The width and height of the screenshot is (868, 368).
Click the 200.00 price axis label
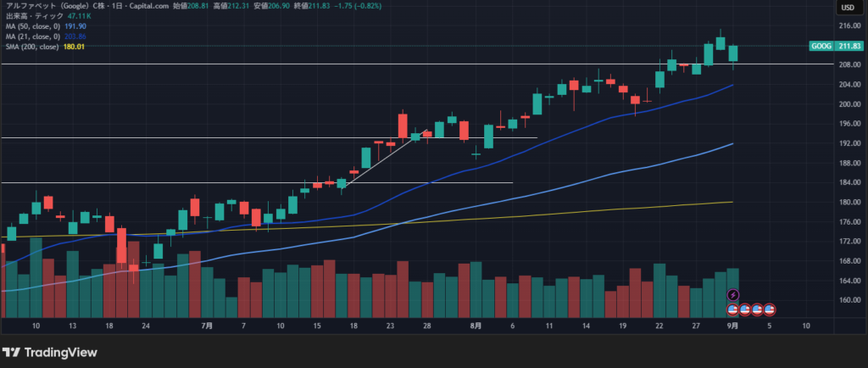[848, 104]
